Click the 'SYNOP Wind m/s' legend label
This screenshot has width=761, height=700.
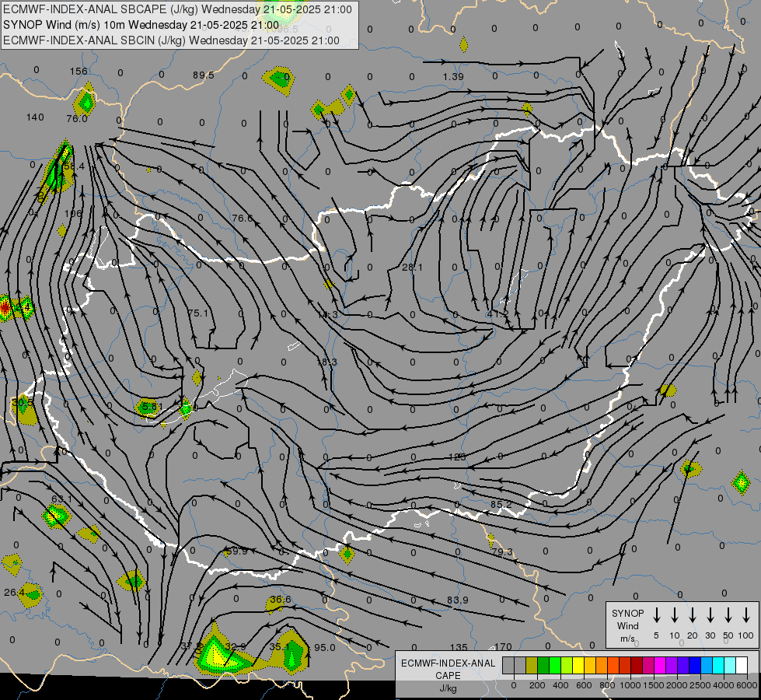click(x=627, y=626)
